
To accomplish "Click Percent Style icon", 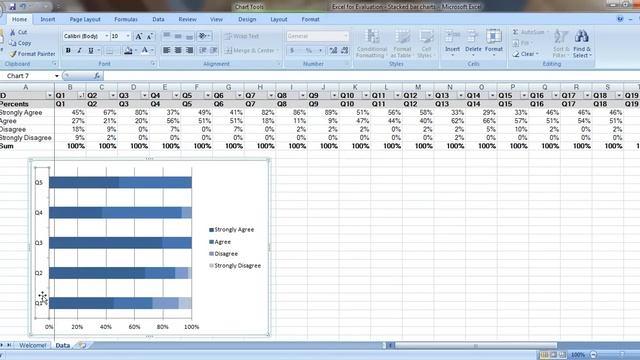I will tap(309, 50).
